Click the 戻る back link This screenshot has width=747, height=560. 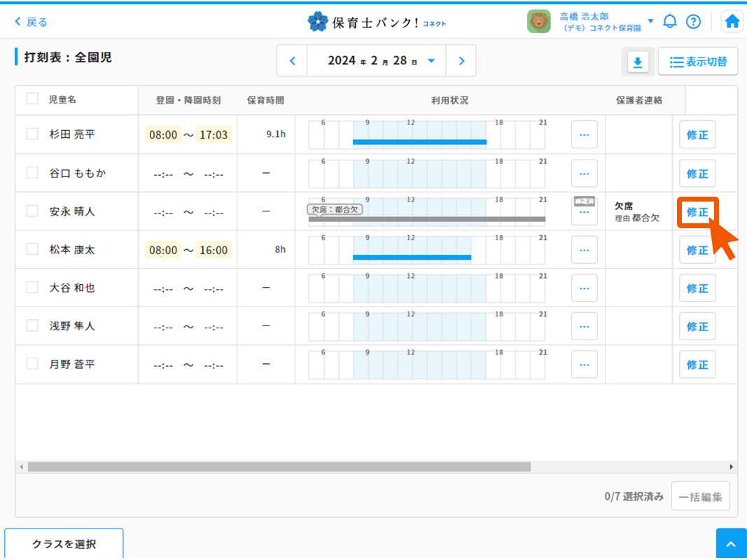tap(32, 22)
